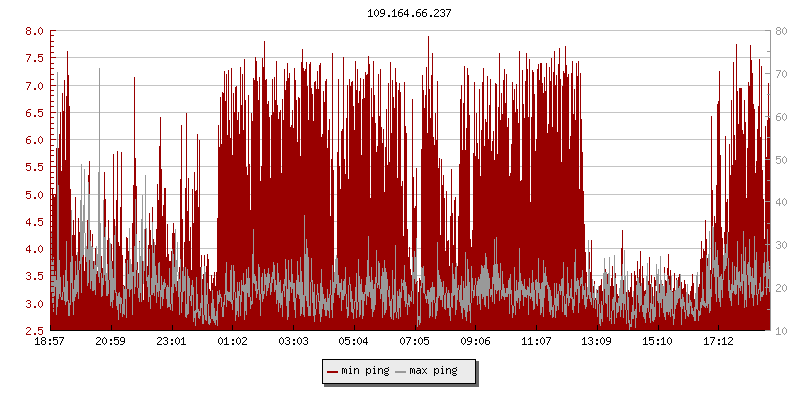Select the 23:01 x-axis time label
The image size is (800, 400).
point(172,341)
